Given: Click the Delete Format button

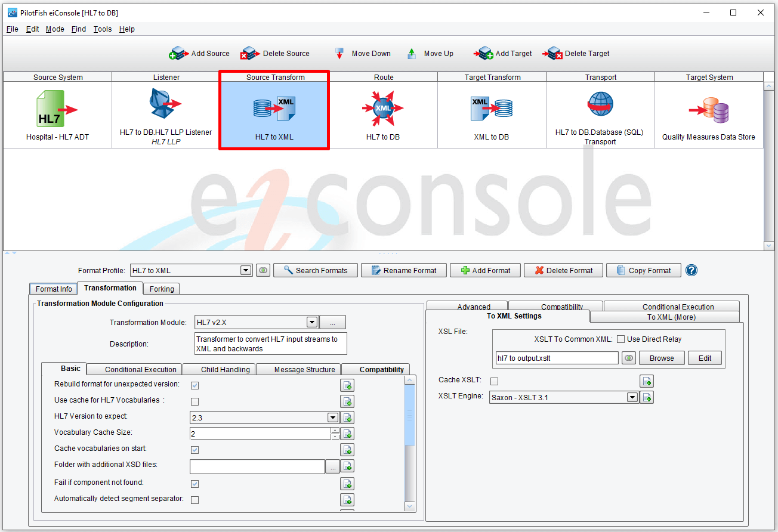Looking at the screenshot, I should [x=564, y=270].
